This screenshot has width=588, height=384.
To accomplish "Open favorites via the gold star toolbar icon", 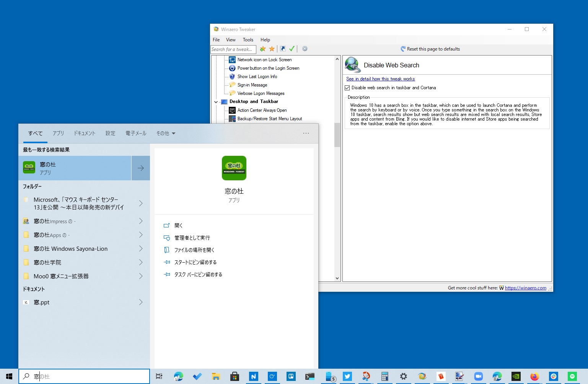I will [272, 49].
